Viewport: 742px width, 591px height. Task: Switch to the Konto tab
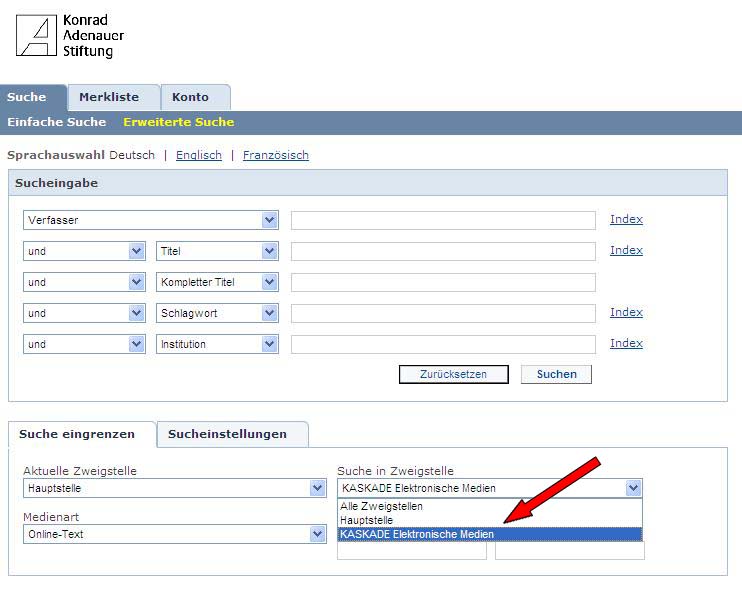coord(190,97)
